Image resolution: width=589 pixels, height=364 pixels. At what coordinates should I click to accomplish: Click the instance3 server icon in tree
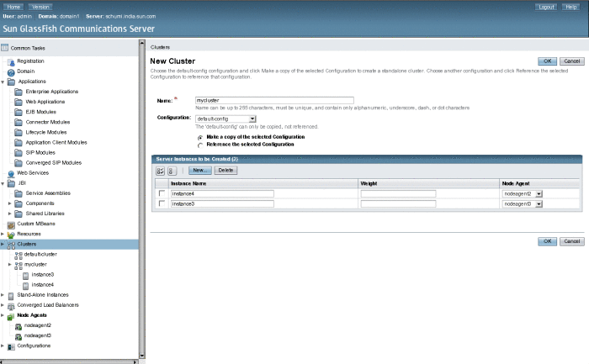coord(25,276)
